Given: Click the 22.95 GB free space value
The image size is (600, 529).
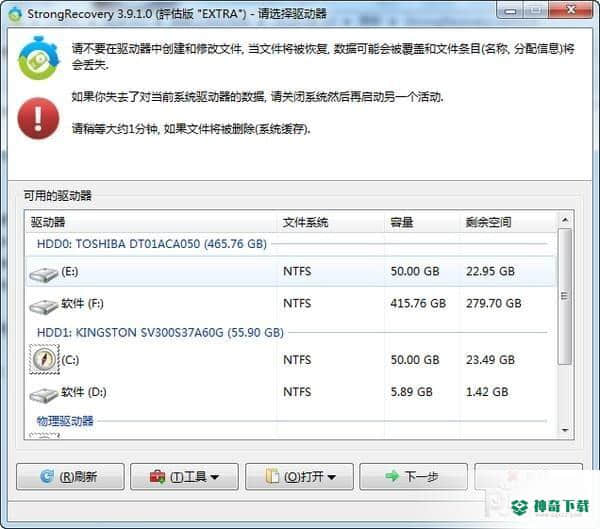Looking at the screenshot, I should pyautogui.click(x=490, y=271).
